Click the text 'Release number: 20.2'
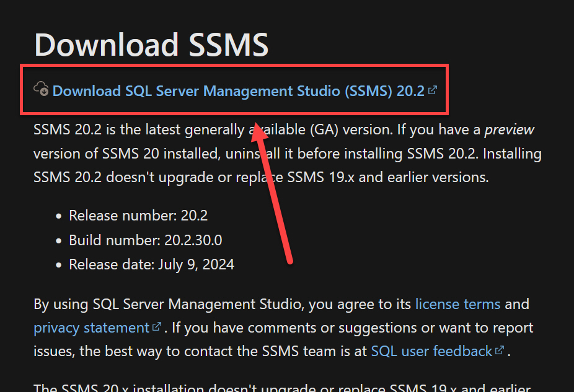The width and height of the screenshot is (574, 392). (x=138, y=216)
